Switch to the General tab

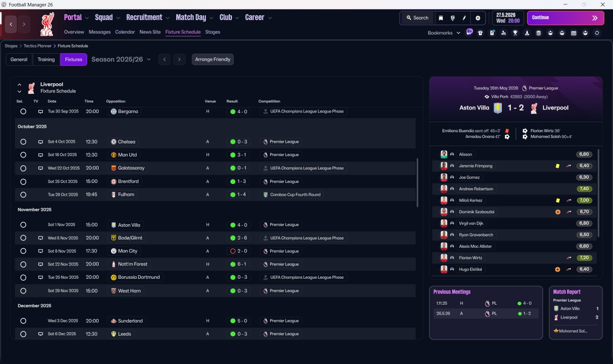click(19, 59)
